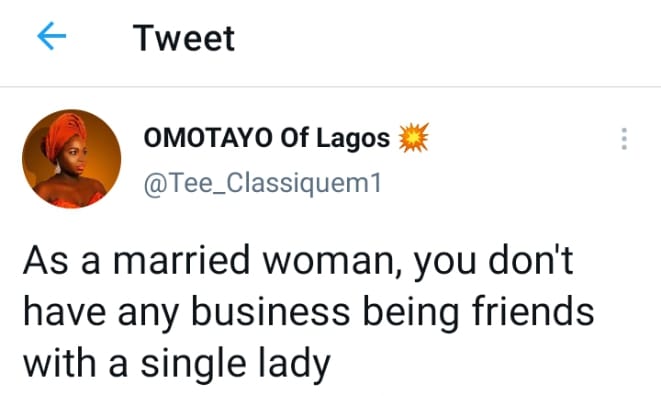661x396 pixels.
Task: Tap the word "business" in the tweet
Action: 270,311
